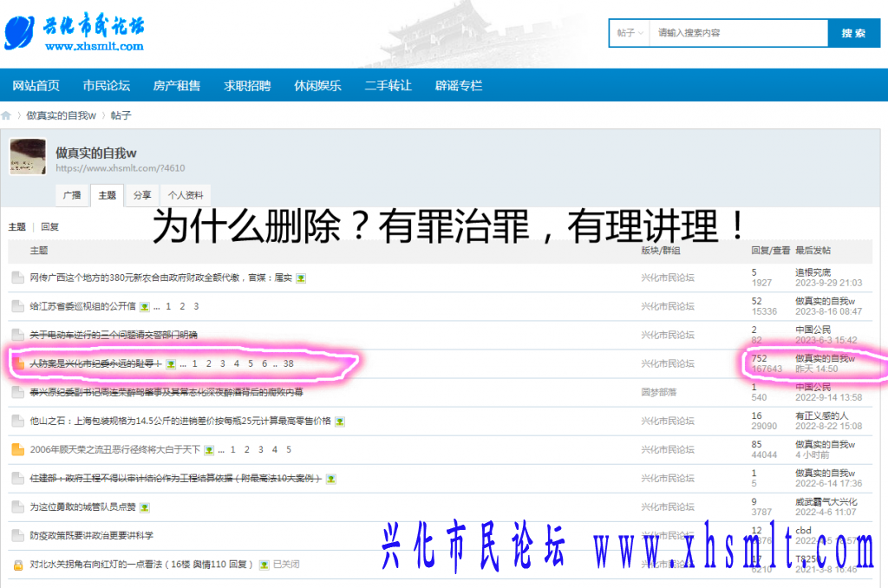Click thread icon of 给江苏省委巡视组的公开信 row
Image resolution: width=888 pixels, height=588 pixels.
tap(18, 306)
